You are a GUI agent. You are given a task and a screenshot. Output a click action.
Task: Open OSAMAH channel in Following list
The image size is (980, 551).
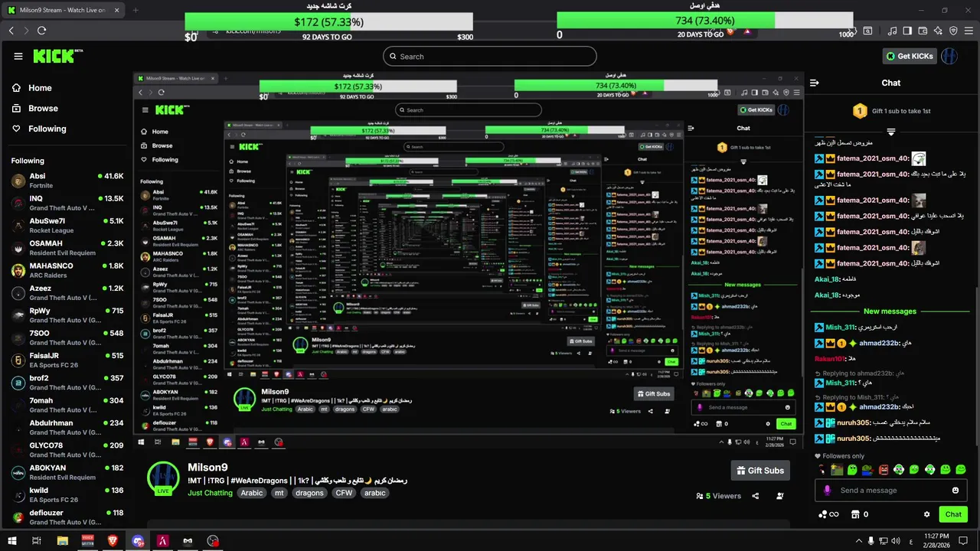click(x=67, y=248)
